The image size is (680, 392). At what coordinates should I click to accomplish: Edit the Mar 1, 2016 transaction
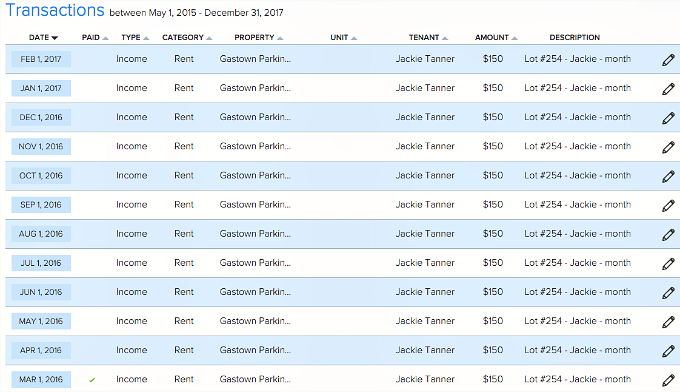pos(668,380)
